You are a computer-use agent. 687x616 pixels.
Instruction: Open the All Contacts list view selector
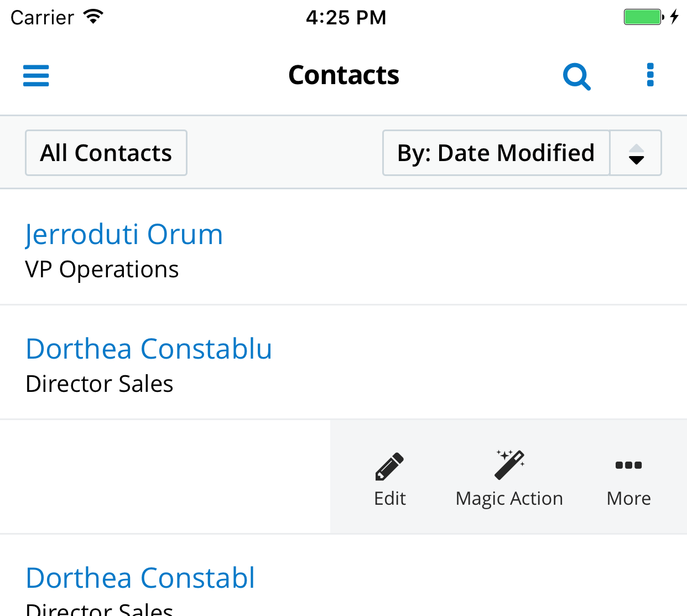106,153
